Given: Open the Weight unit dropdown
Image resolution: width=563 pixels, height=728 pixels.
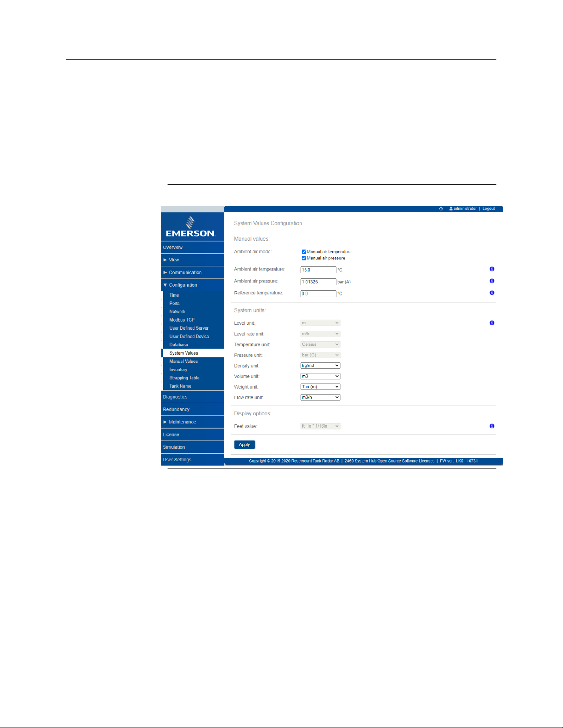Looking at the screenshot, I should pyautogui.click(x=320, y=387).
